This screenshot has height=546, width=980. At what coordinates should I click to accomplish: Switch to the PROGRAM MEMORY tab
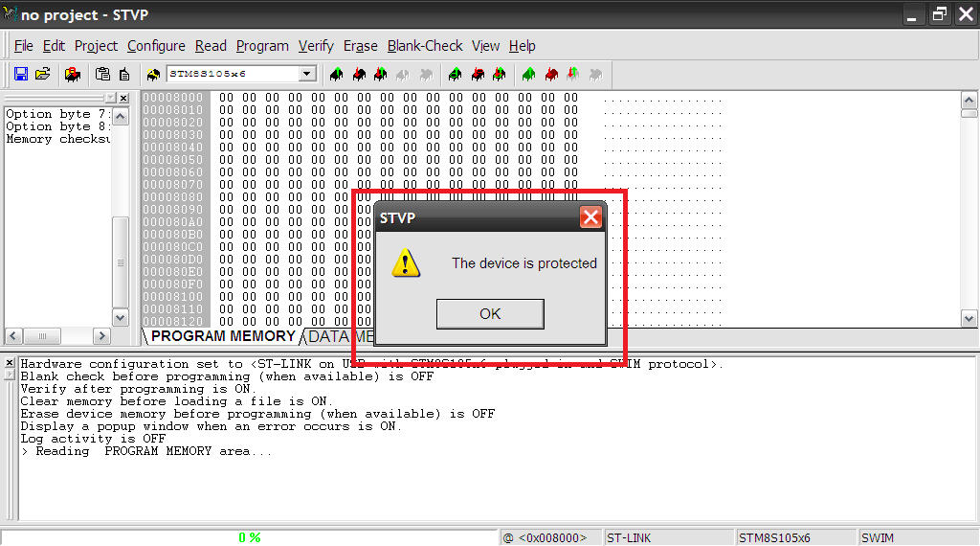tap(222, 336)
